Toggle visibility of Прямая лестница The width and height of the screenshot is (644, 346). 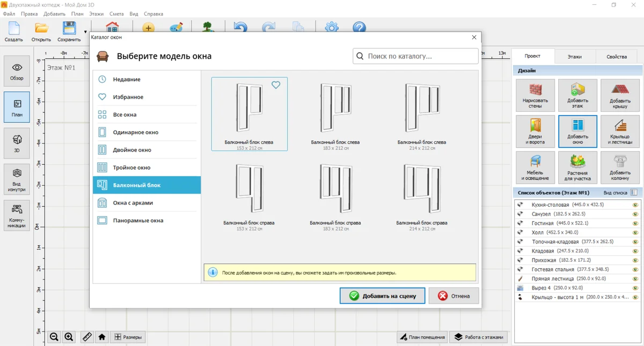(635, 279)
